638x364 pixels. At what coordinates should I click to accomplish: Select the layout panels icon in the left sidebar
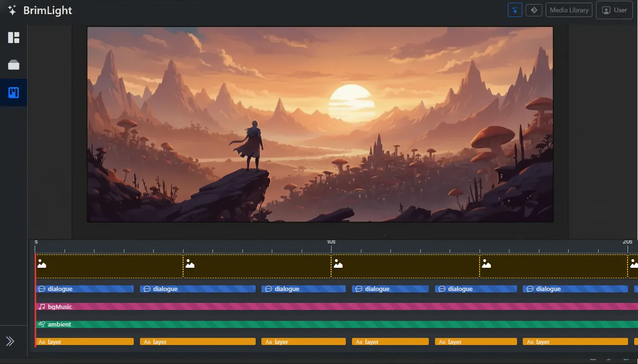13,37
